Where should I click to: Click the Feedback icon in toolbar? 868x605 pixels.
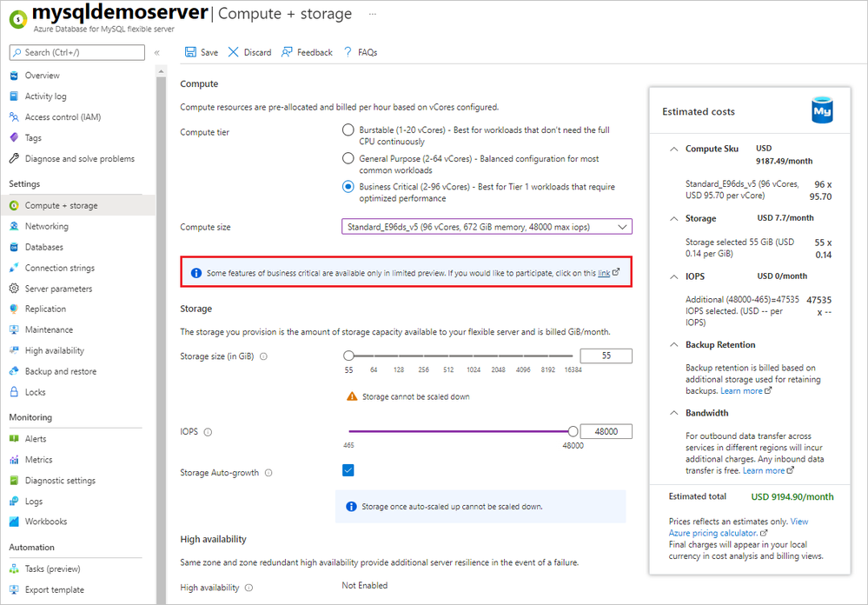[x=287, y=52]
